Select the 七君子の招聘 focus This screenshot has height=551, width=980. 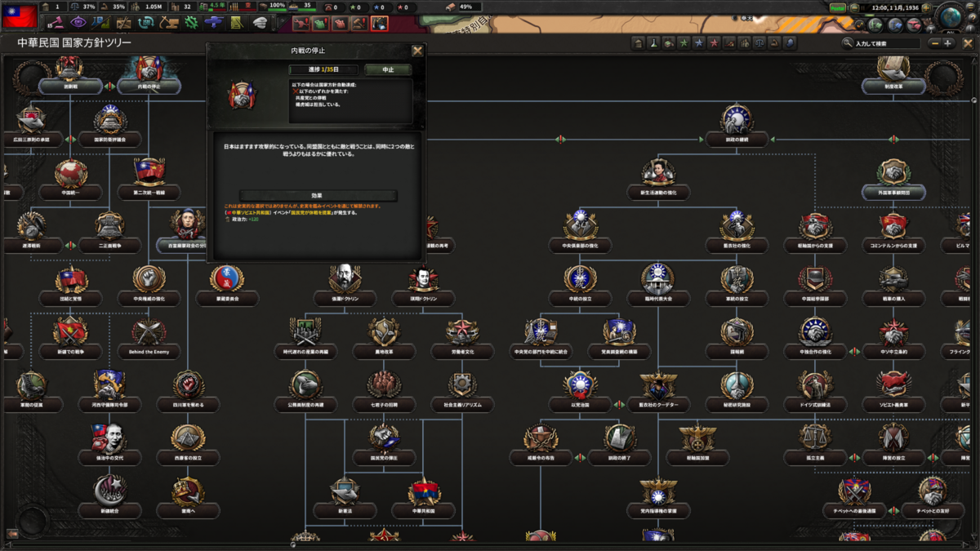384,390
